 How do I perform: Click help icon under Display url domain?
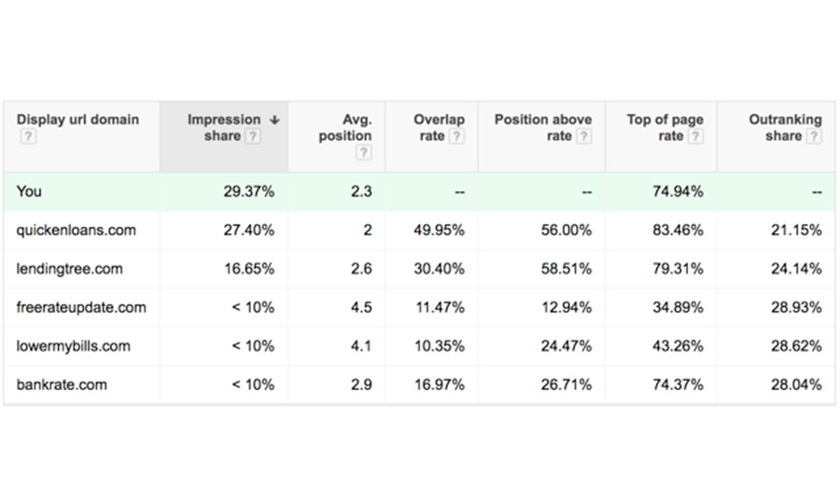(x=28, y=137)
